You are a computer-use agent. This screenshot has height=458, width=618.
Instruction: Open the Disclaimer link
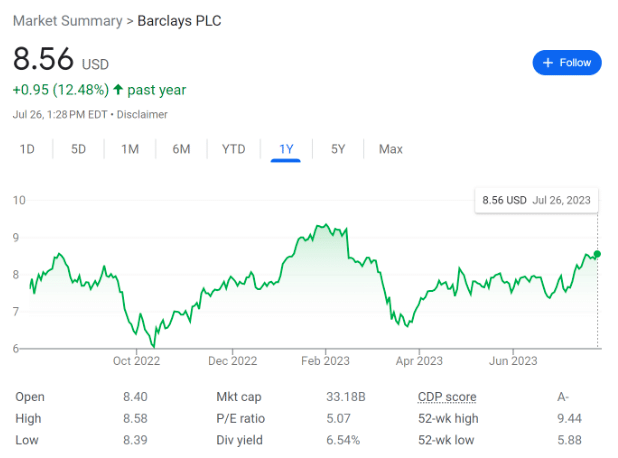142,115
